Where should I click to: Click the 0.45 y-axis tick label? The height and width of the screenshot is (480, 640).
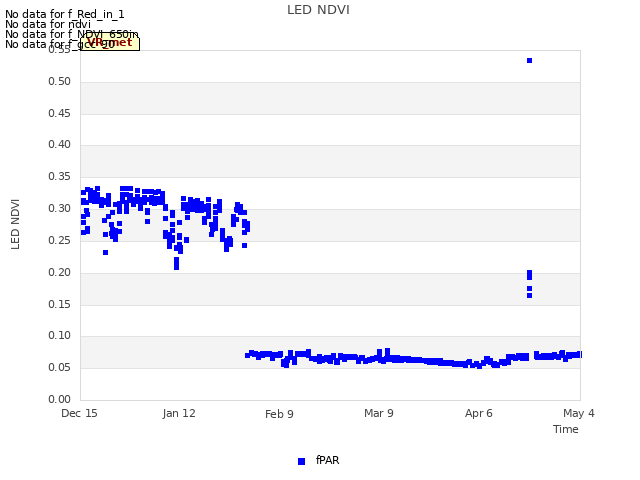(60, 113)
